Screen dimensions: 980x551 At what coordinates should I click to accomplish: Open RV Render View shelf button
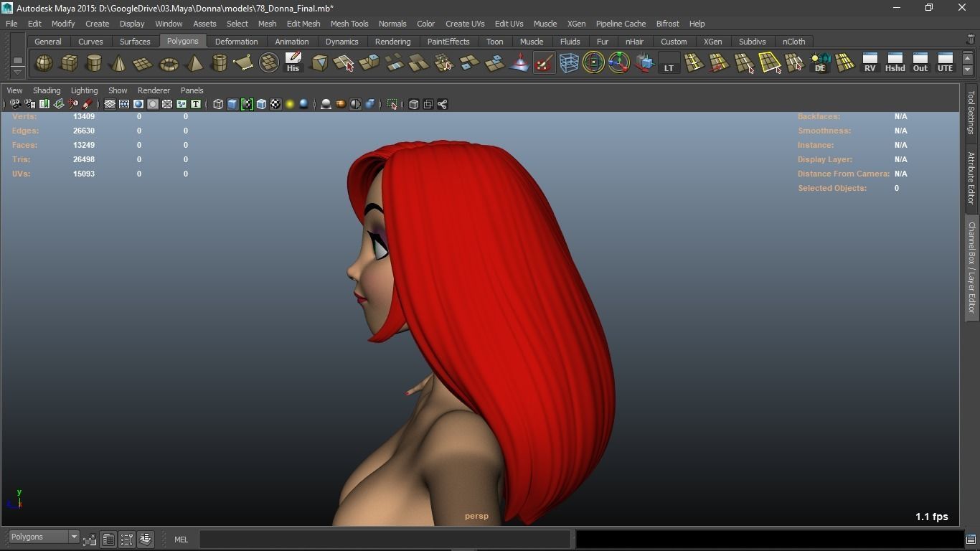870,63
